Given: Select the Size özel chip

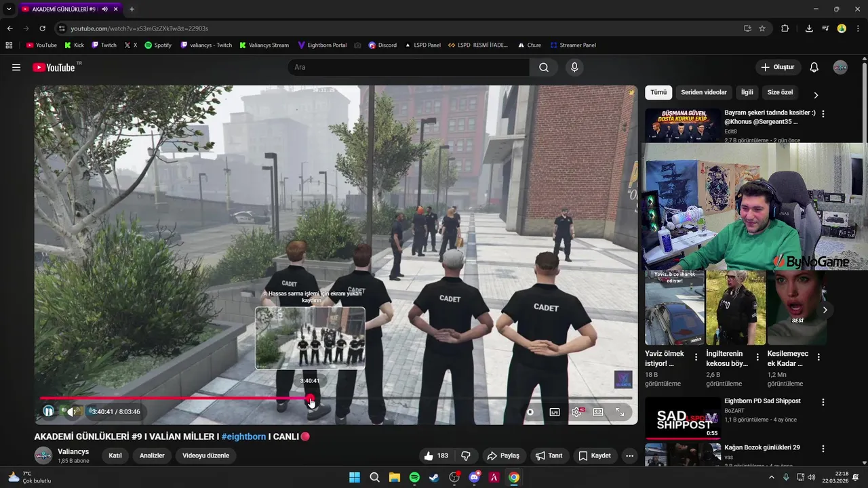Looking at the screenshot, I should pos(780,92).
